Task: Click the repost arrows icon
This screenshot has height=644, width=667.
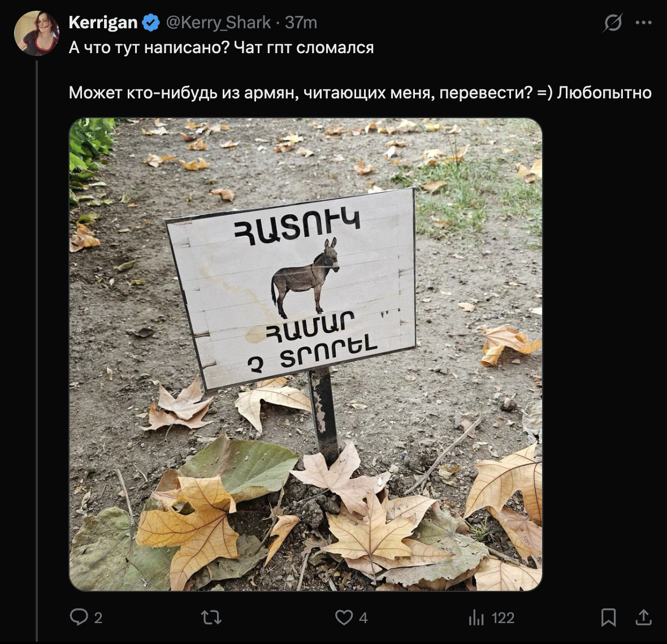Action: point(211,617)
